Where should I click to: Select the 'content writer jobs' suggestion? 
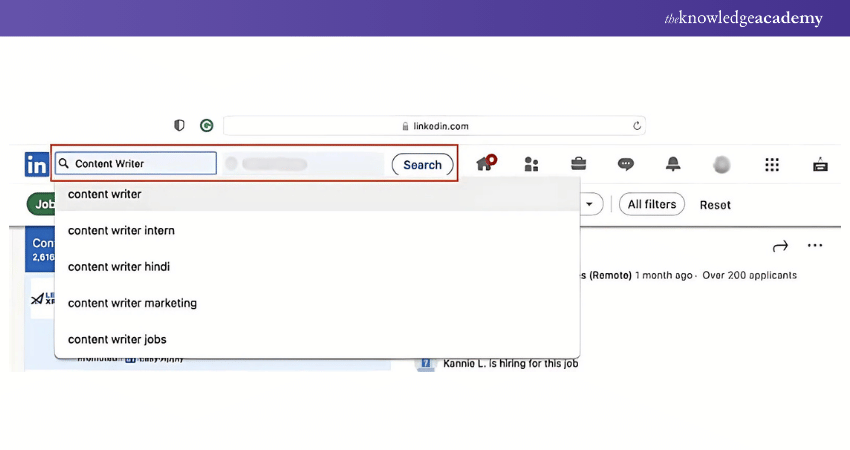click(x=118, y=339)
